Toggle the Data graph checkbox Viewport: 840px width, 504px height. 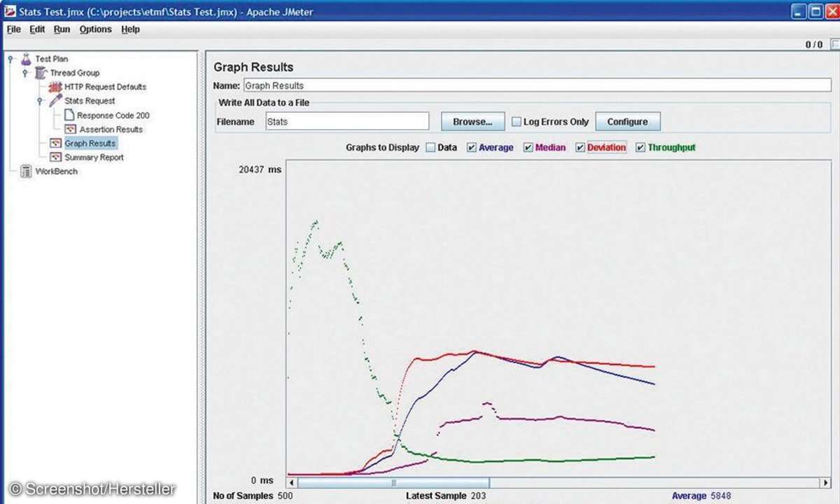[x=430, y=148]
